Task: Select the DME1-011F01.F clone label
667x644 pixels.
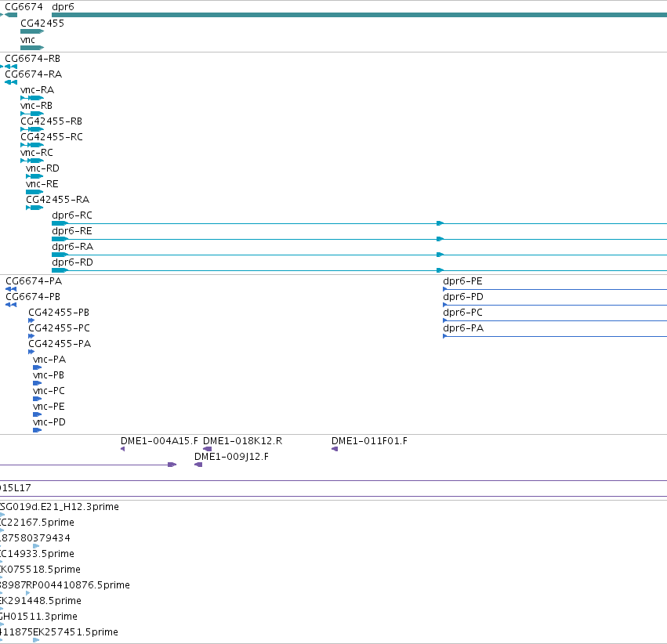Action: 369,441
